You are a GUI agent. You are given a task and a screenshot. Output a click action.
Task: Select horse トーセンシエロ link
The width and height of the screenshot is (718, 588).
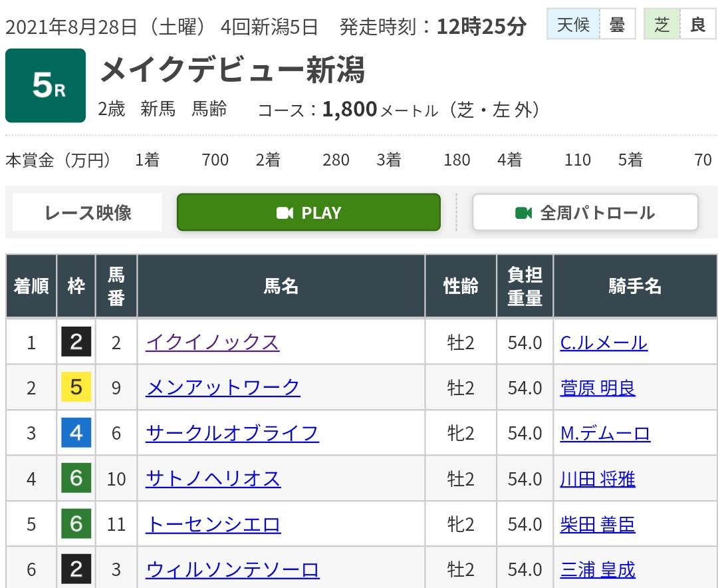(x=213, y=524)
